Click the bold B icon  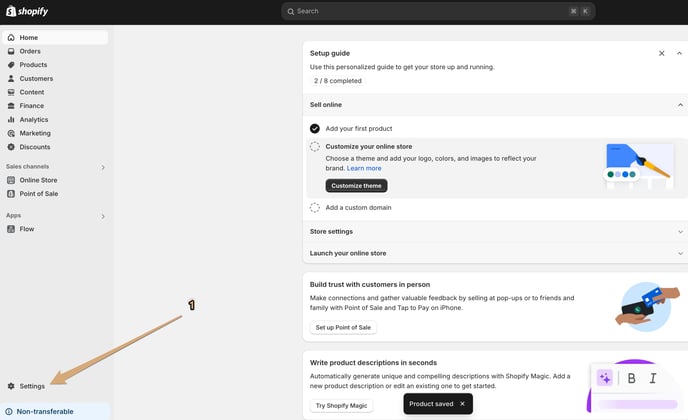click(631, 378)
